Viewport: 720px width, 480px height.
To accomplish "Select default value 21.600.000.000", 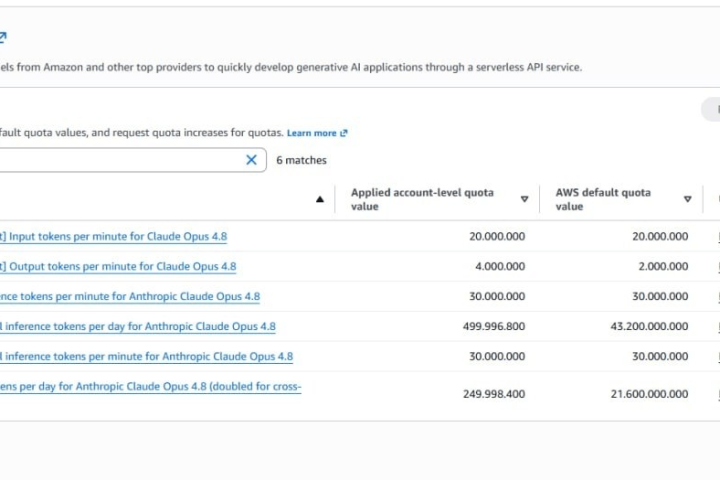I will [x=649, y=394].
